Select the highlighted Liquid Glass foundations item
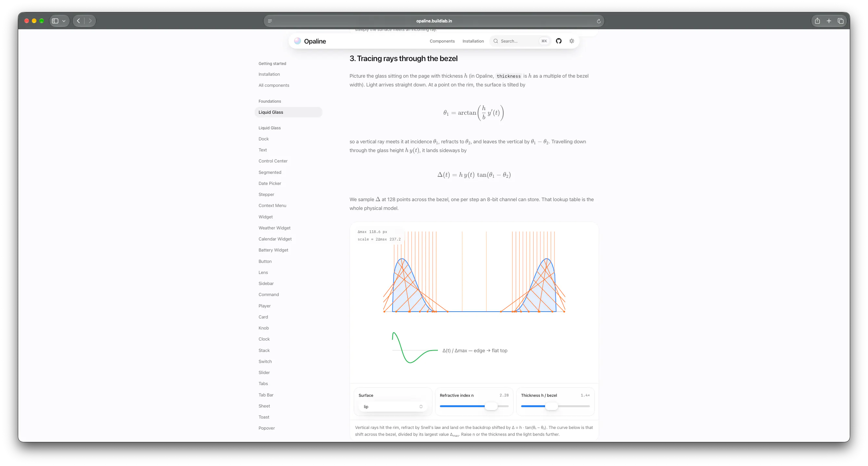 coord(288,112)
